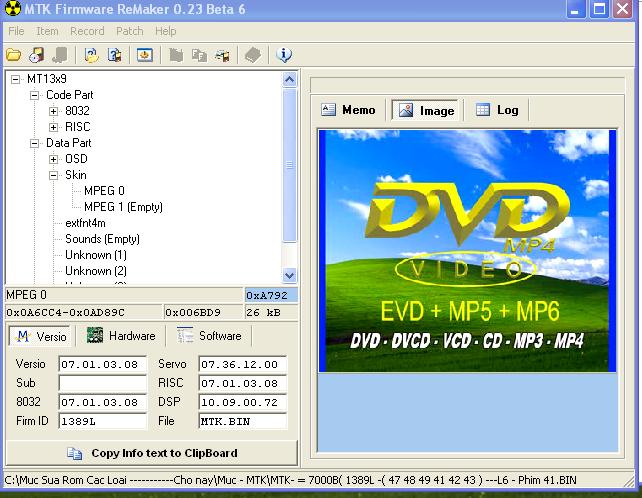Click the tree vertical scrollbar thumb
Viewport: 642px width, 498px height.
click(289, 165)
